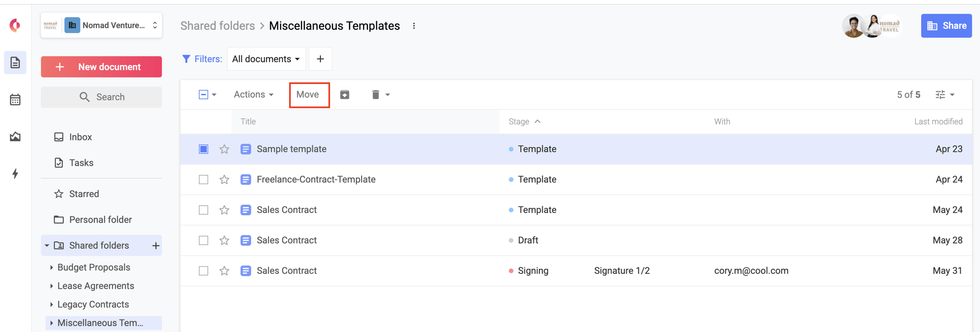The height and width of the screenshot is (332, 980).
Task: Open the dropdown arrow next to trash icon
Action: 387,95
